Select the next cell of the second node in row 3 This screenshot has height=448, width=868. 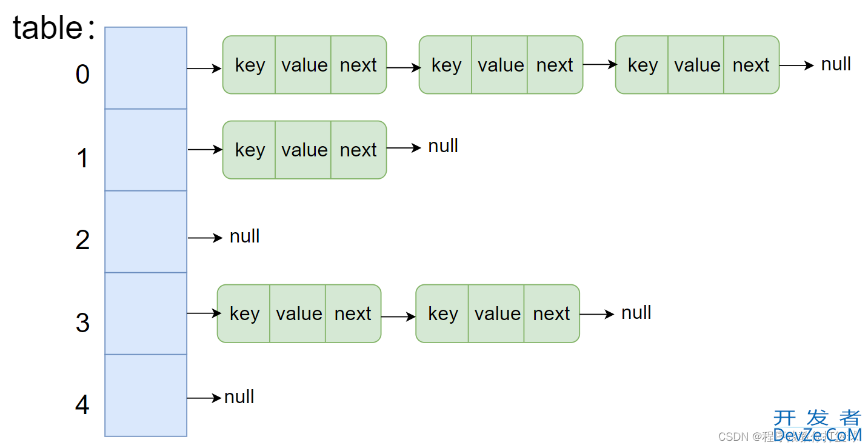[x=552, y=313]
